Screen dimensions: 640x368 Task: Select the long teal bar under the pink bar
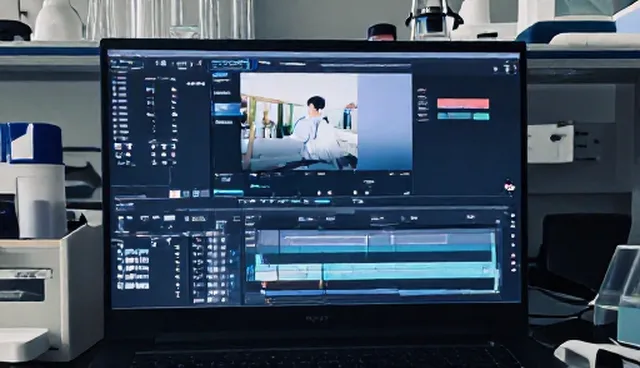click(x=454, y=116)
